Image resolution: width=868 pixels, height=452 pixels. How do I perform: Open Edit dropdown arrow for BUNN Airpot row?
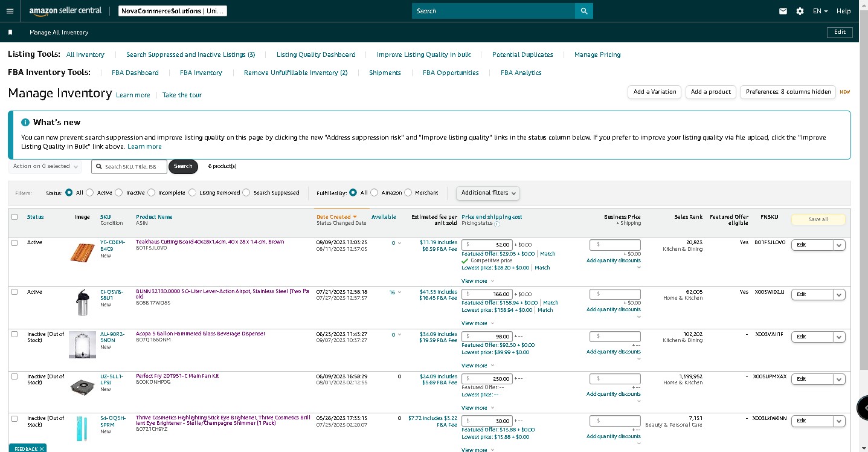coord(839,294)
